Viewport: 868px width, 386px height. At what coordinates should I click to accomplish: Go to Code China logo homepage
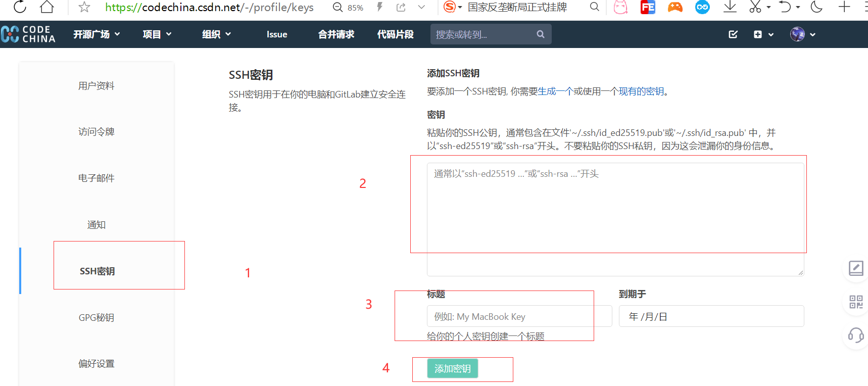pyautogui.click(x=28, y=34)
